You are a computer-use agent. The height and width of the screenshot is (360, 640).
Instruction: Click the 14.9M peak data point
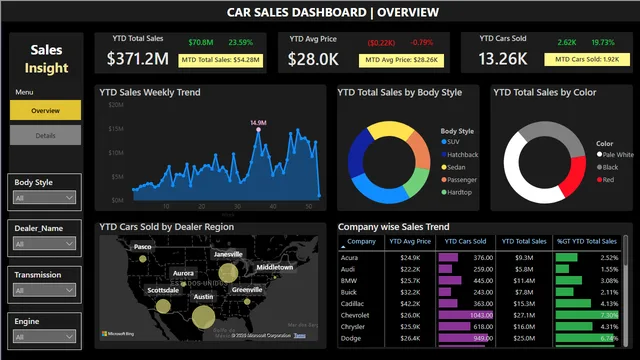coord(258,129)
